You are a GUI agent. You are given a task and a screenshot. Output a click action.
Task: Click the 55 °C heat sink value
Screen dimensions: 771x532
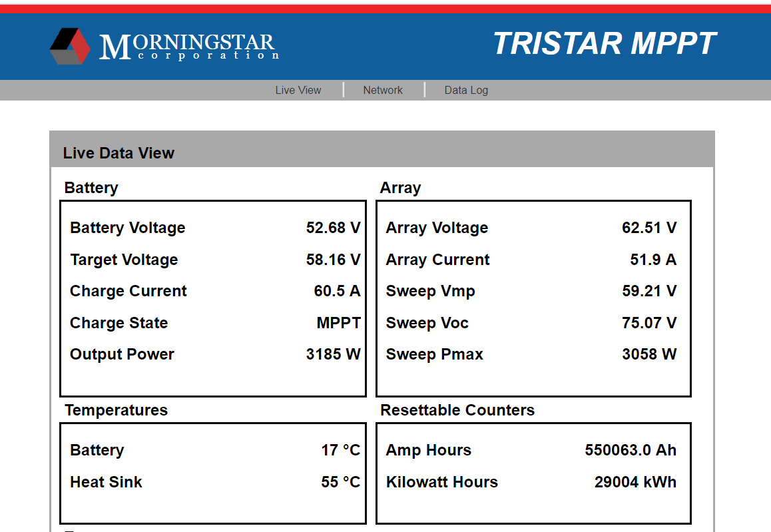[341, 482]
